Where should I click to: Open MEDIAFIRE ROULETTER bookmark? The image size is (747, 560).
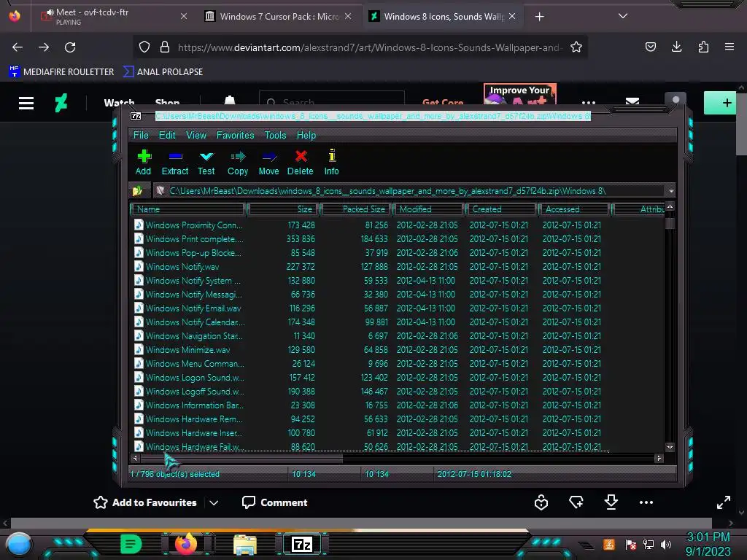[61, 72]
